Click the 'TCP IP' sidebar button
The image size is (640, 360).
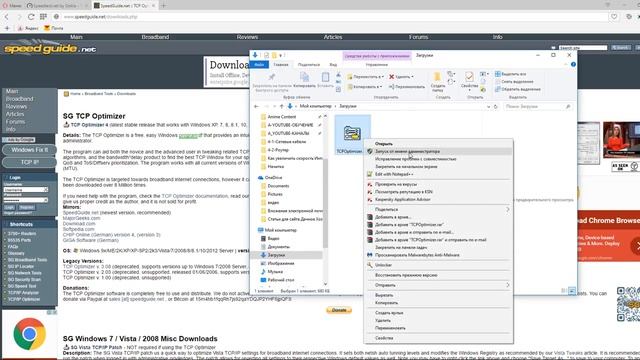(29, 162)
